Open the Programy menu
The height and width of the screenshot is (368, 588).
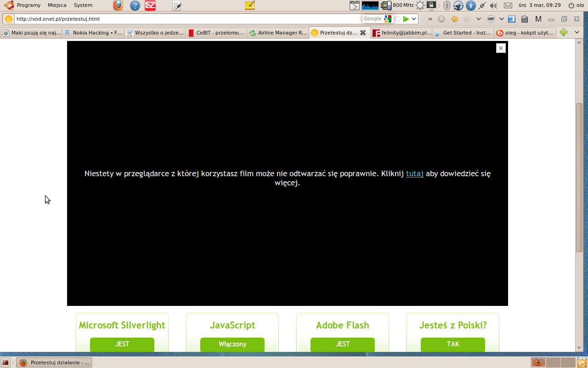(x=28, y=5)
